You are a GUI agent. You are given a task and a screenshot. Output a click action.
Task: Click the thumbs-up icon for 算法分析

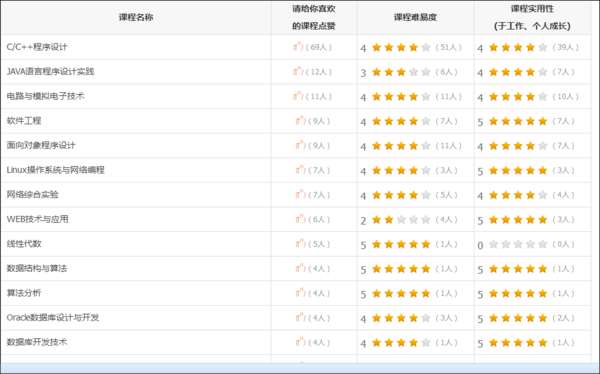click(300, 293)
